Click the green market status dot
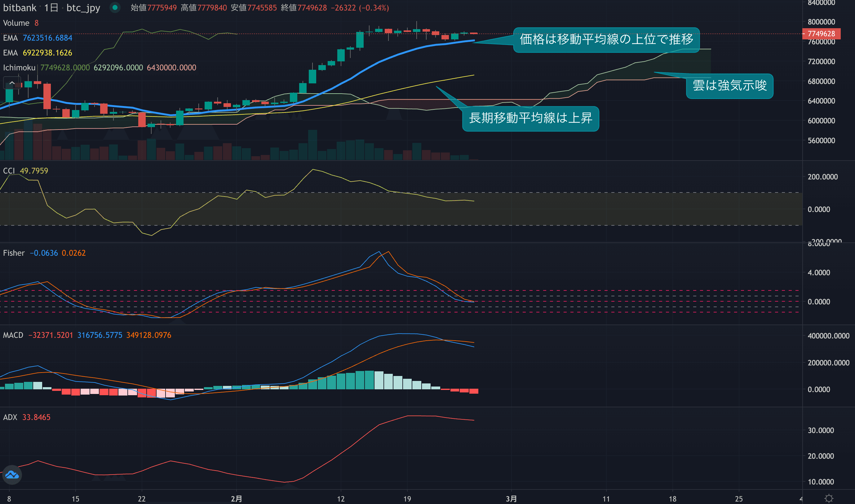The width and height of the screenshot is (855, 504). pos(115,7)
